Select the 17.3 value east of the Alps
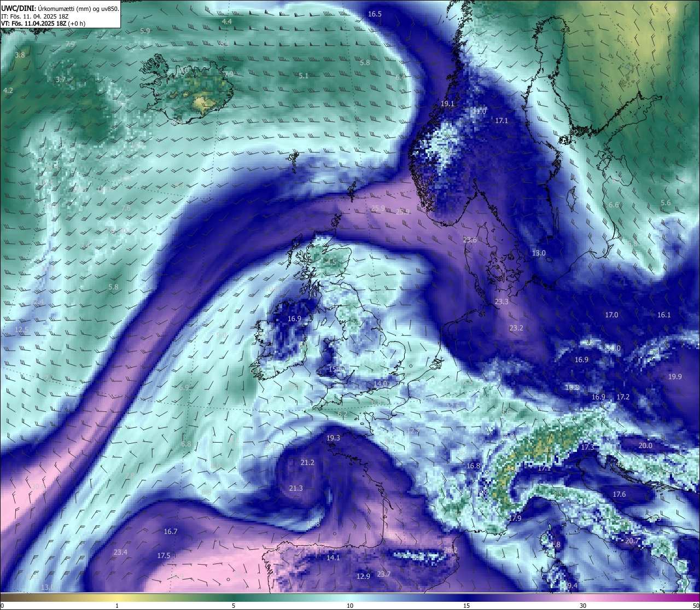This screenshot has width=700, height=610. click(x=587, y=448)
